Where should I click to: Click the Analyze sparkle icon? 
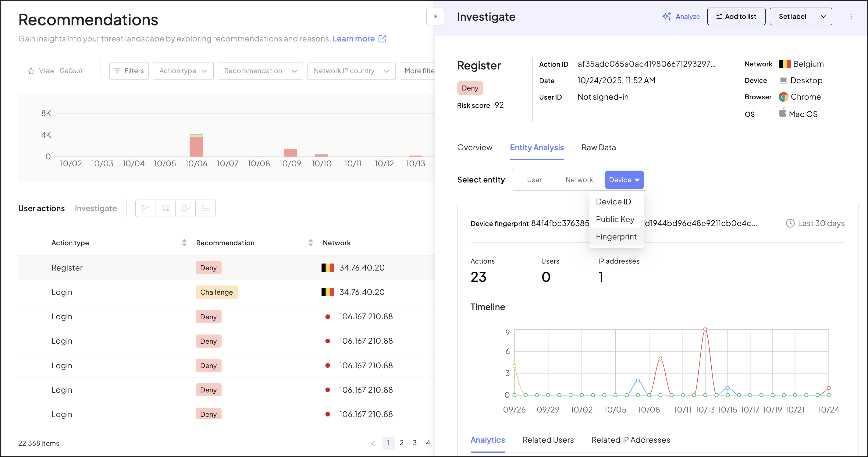[666, 16]
